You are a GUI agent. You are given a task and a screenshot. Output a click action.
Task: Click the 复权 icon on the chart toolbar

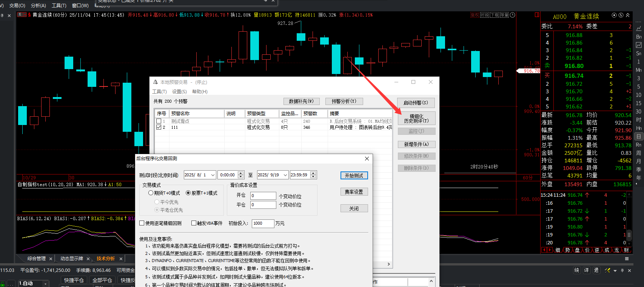[475, 15]
